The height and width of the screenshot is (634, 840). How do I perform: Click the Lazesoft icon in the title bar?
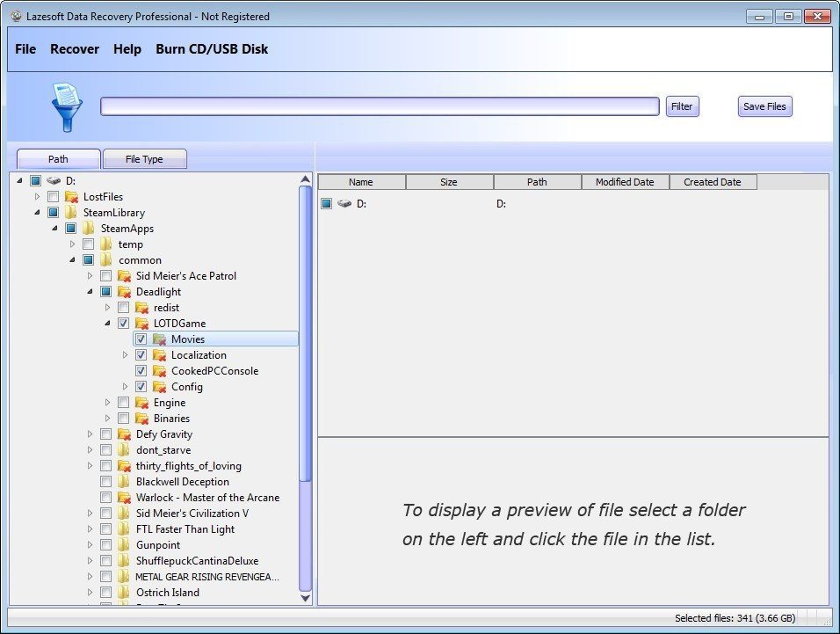click(x=14, y=15)
